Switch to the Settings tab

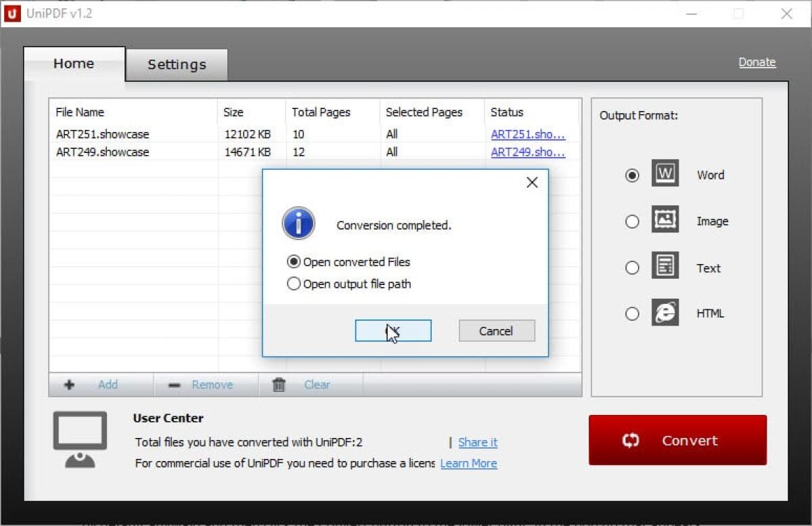click(176, 64)
